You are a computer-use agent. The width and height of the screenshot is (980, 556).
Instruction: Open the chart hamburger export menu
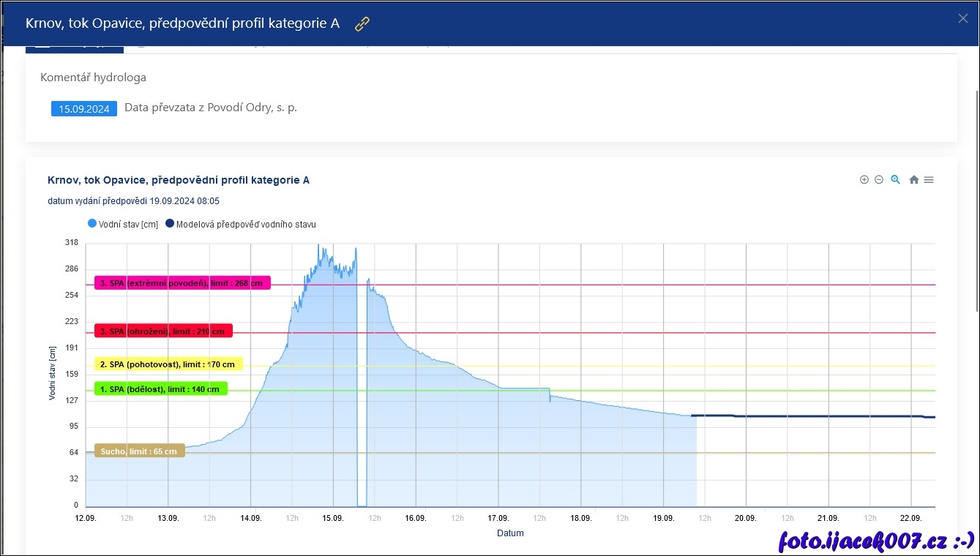point(929,180)
